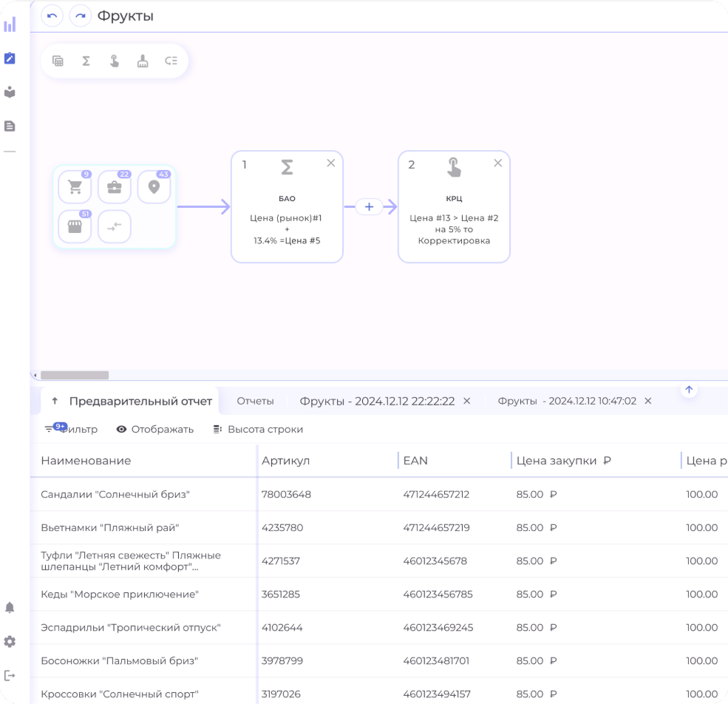Select the broom cleanup tool in toolbar
Viewport: 728px width, 704px height.
pos(143,61)
